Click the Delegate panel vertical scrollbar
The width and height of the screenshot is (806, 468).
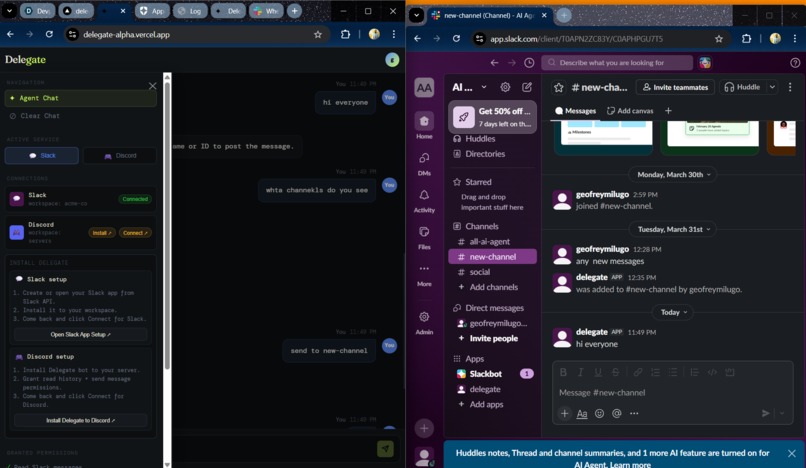[x=167, y=226]
